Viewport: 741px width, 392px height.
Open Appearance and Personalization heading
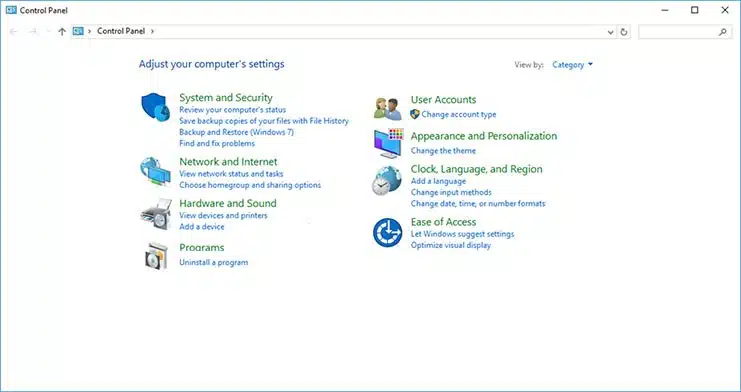click(x=484, y=136)
